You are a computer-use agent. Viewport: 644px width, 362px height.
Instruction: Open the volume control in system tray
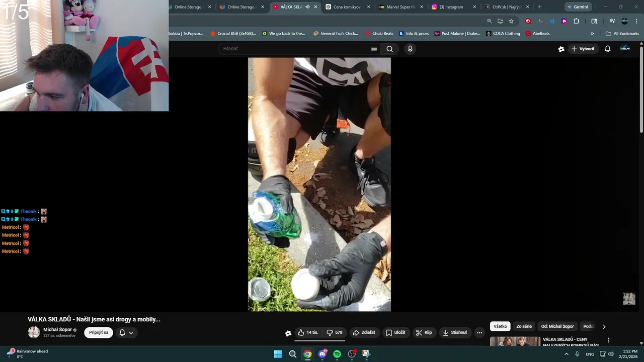coord(611,354)
